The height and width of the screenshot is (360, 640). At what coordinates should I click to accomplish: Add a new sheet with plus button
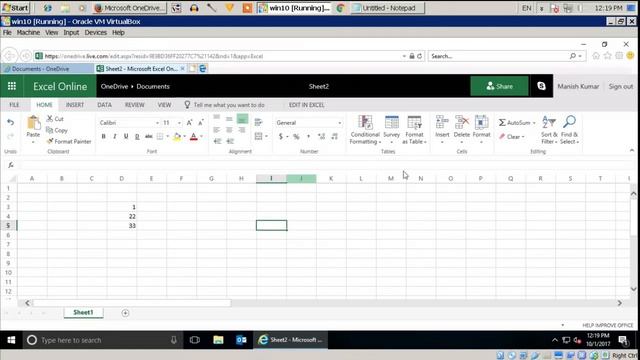pyautogui.click(x=125, y=313)
